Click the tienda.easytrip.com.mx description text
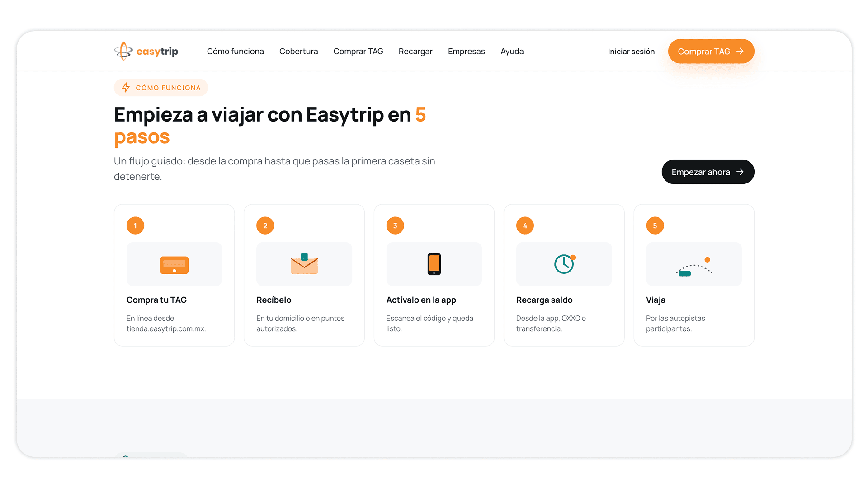Viewport: 868px width, 488px height. pos(166,324)
